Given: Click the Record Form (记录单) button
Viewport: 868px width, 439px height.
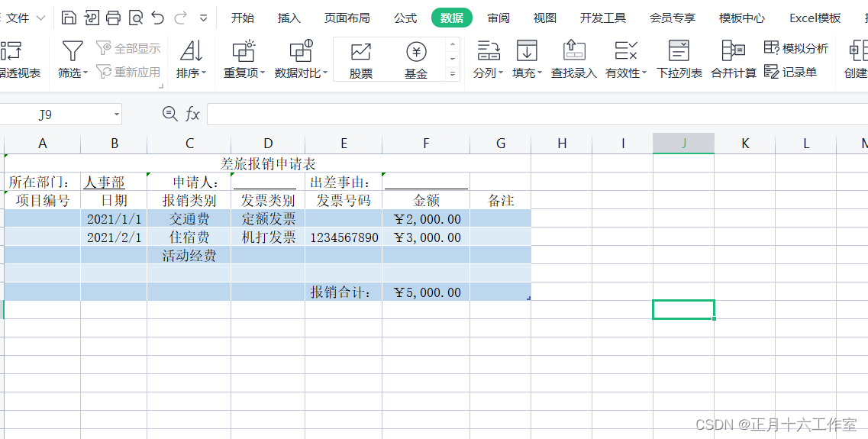Looking at the screenshot, I should (791, 72).
